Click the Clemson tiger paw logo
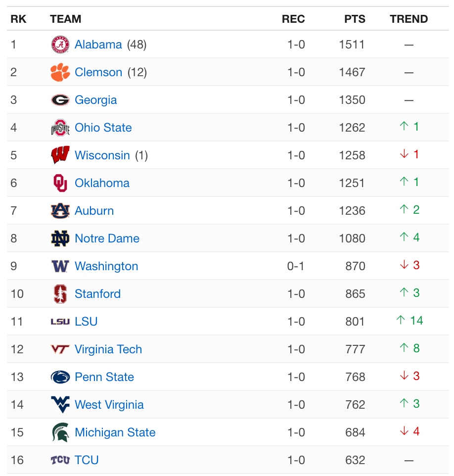 60,72
